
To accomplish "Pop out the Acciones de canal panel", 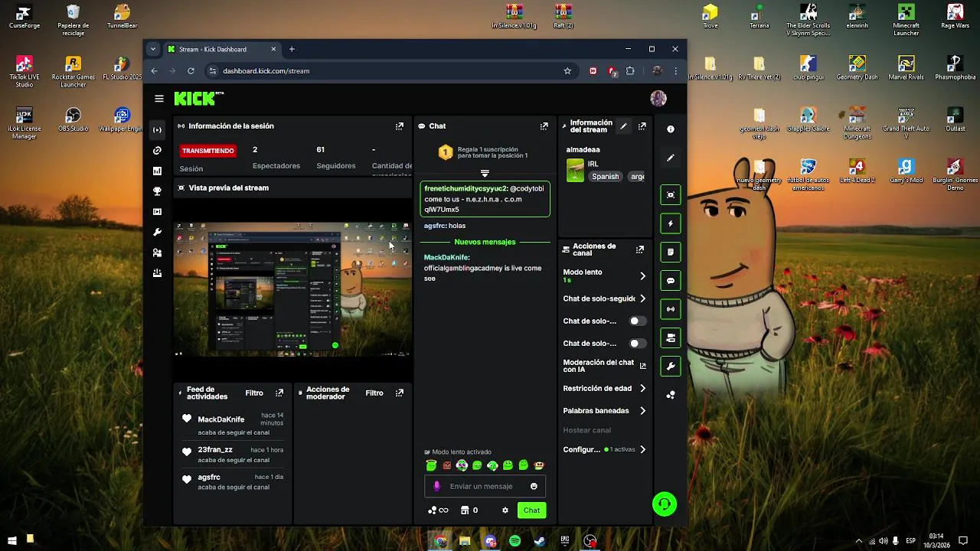I will (x=640, y=249).
